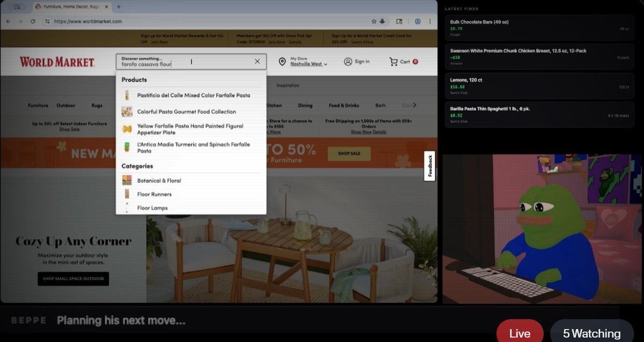The width and height of the screenshot is (644, 342).
Task: Click the Lemons, 120 ct latest find
Action: pos(540,86)
